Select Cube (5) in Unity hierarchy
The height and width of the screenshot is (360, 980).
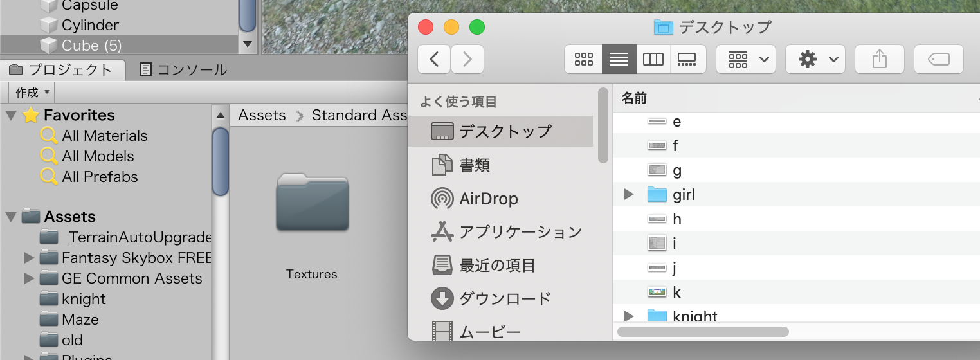(119, 46)
